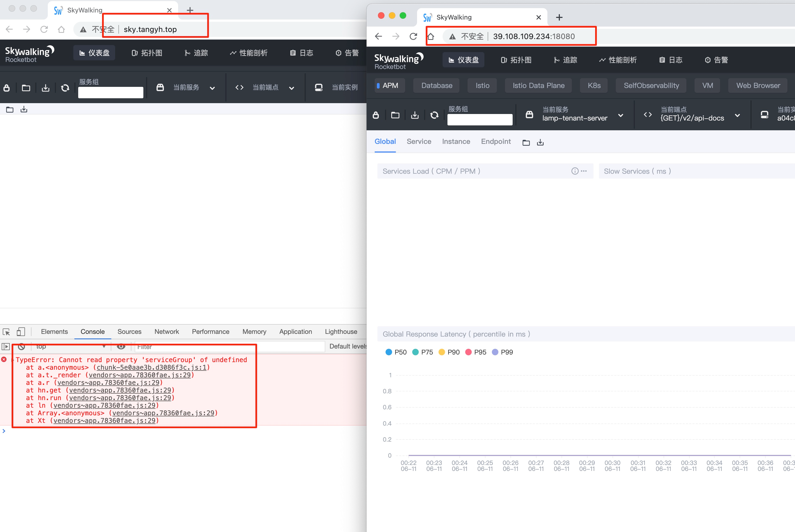The height and width of the screenshot is (532, 795).
Task: Click the eye live expression icon in console
Action: pyautogui.click(x=121, y=346)
